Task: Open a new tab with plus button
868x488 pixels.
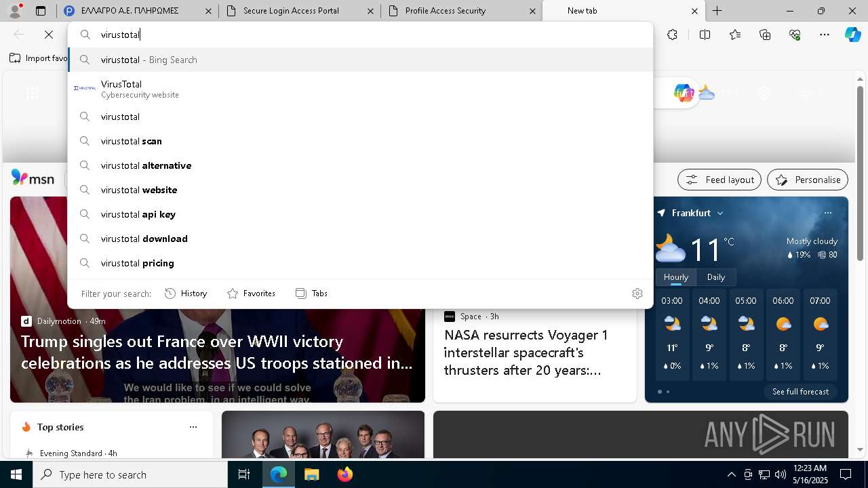Action: point(717,11)
